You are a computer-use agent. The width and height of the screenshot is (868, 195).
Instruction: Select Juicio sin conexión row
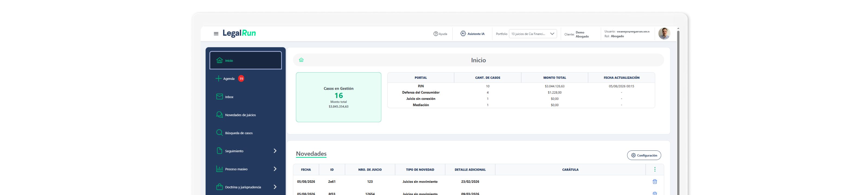click(521, 99)
